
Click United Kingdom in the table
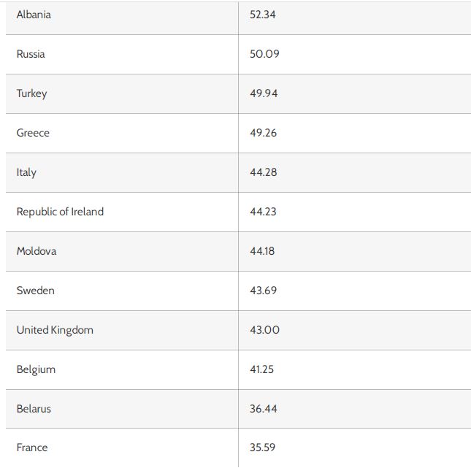point(55,330)
